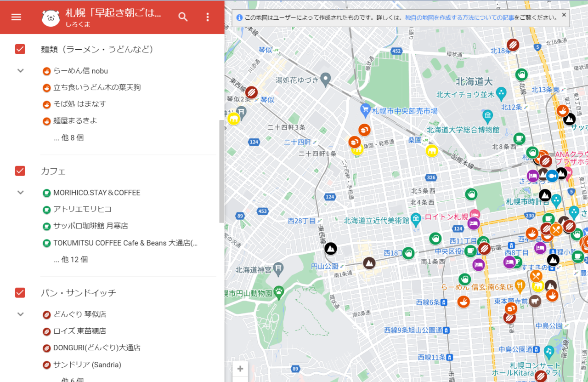Screen dimensions: 588x382
Task: Click the brown cow marker near 東本願寺前
Action: [x=535, y=301]
